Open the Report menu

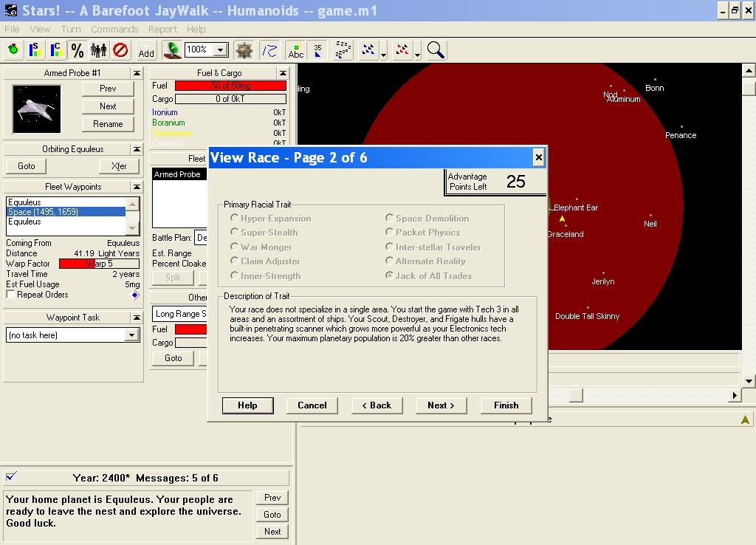[x=162, y=29]
